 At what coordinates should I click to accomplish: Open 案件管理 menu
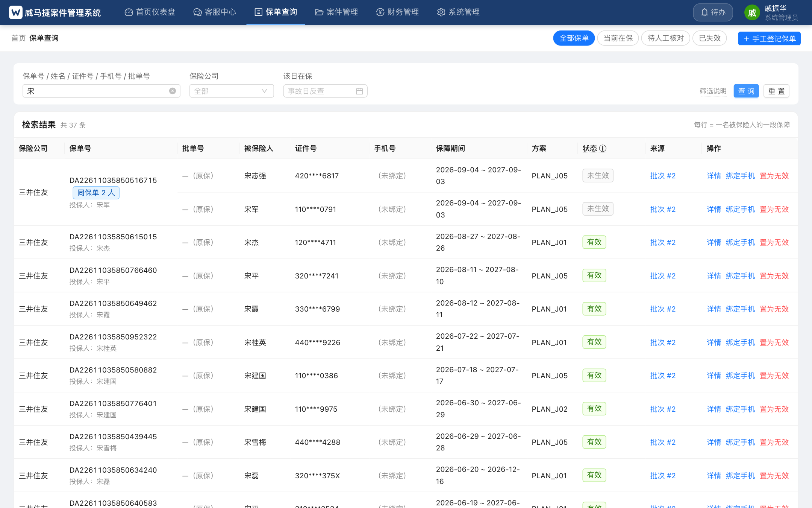tap(336, 12)
